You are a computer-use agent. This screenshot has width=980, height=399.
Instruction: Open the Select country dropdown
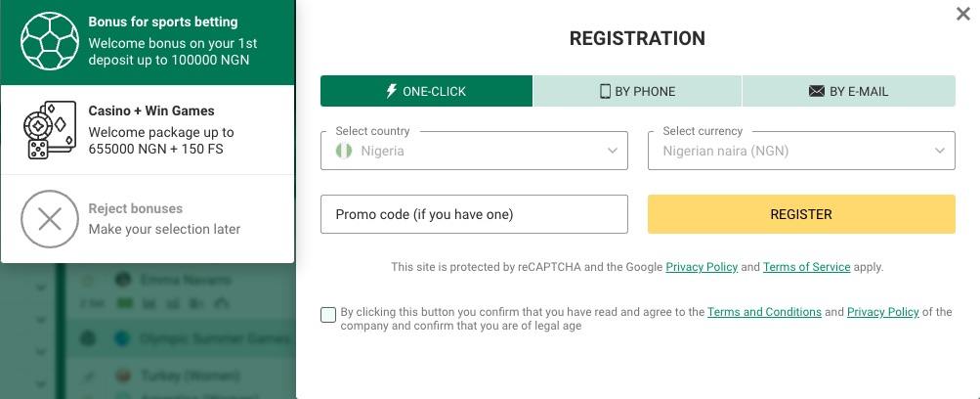click(474, 151)
